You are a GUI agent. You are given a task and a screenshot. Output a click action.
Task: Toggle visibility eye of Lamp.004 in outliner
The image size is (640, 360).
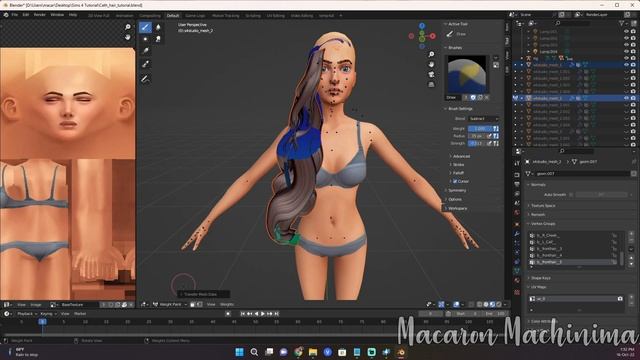(626, 51)
